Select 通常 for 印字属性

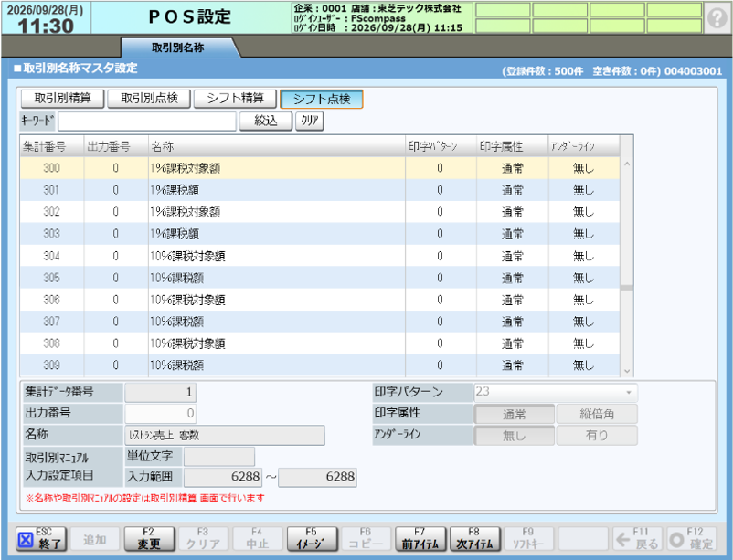click(515, 414)
